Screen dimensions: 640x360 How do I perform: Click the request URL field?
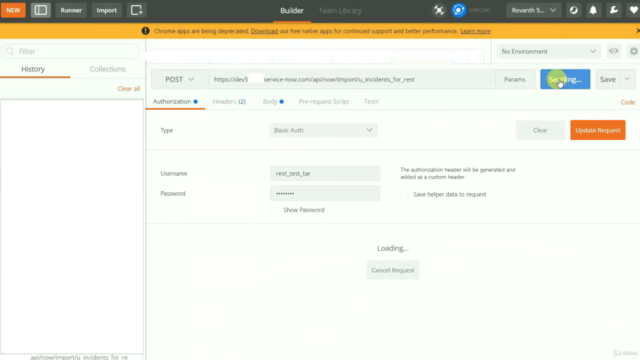351,79
